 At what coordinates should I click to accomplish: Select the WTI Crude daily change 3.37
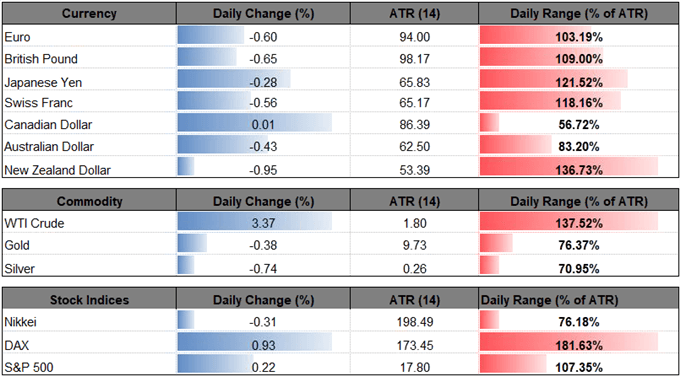pos(263,224)
